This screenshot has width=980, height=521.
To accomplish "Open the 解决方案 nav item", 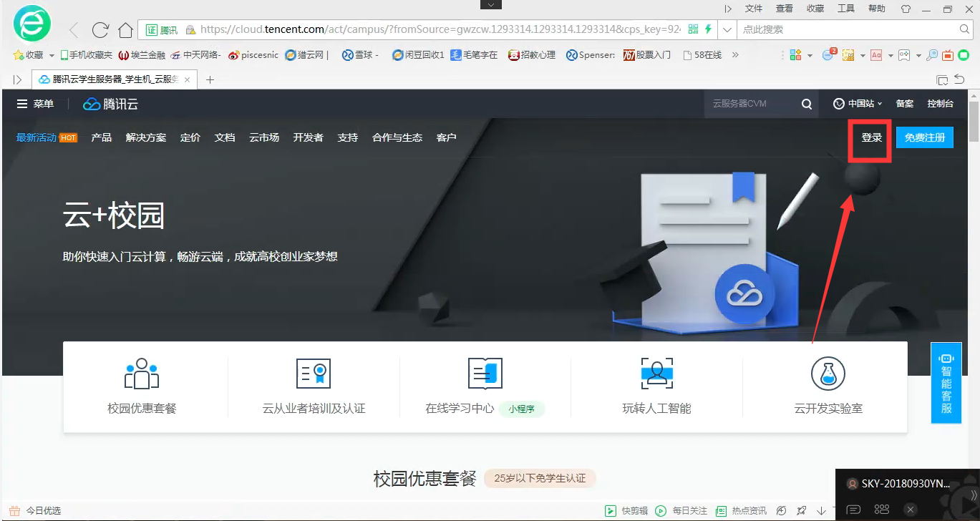I will [146, 137].
